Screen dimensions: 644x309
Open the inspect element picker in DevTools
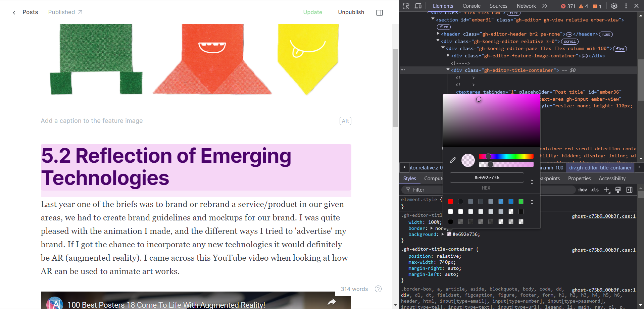(x=406, y=6)
